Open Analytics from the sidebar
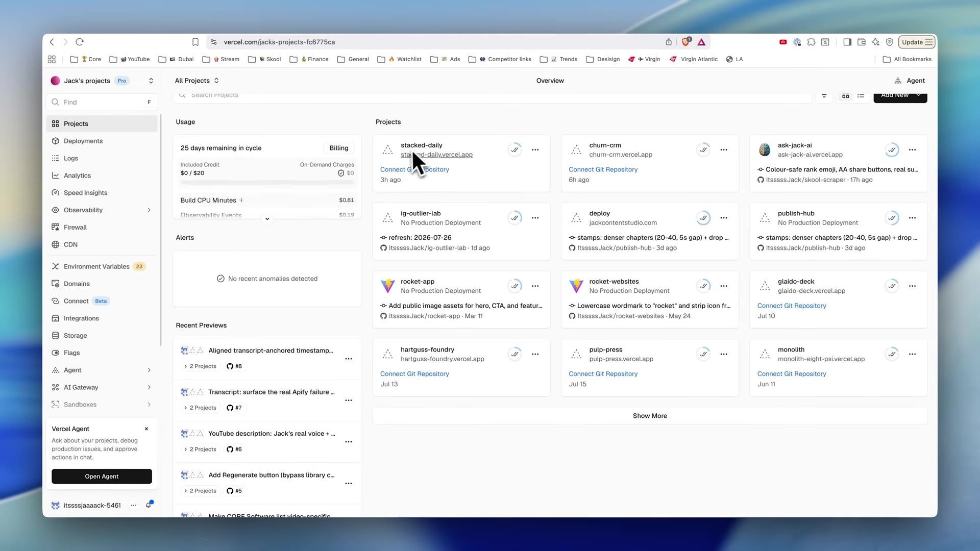980x551 pixels. [x=102, y=176]
